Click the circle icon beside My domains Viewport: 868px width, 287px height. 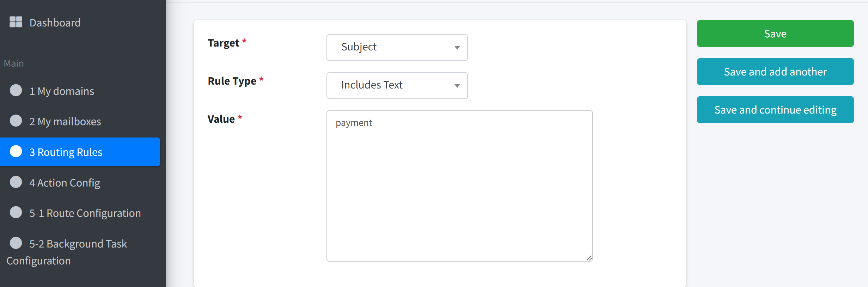(16, 90)
